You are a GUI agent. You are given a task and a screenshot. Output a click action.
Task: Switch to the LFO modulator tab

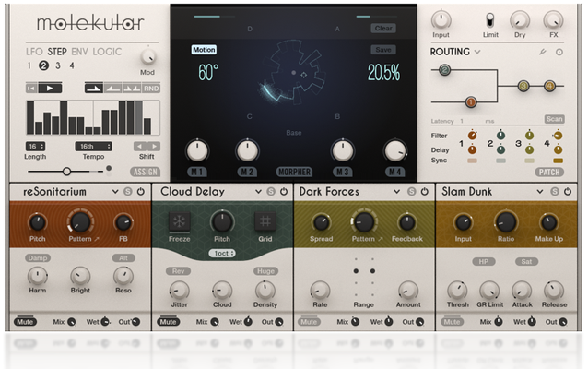(x=34, y=52)
